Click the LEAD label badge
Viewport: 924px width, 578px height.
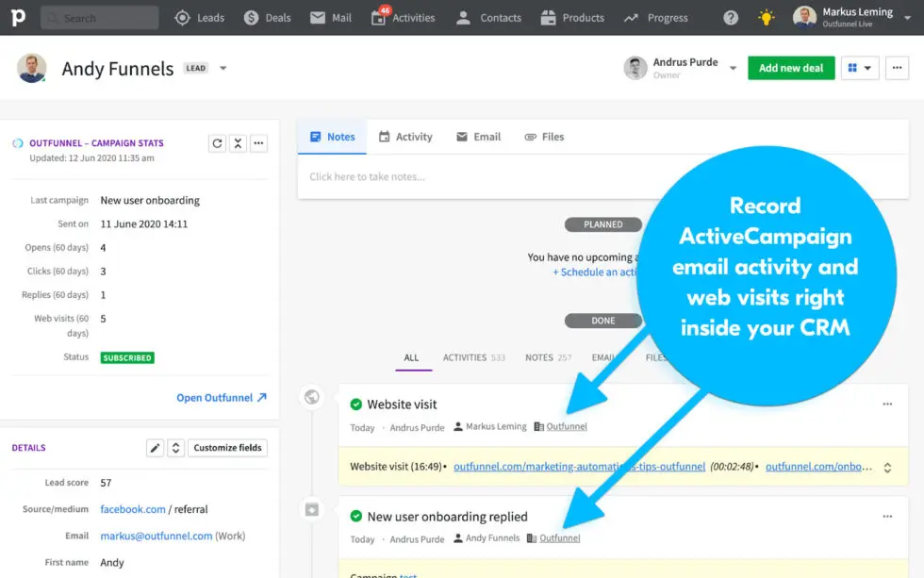(x=196, y=68)
